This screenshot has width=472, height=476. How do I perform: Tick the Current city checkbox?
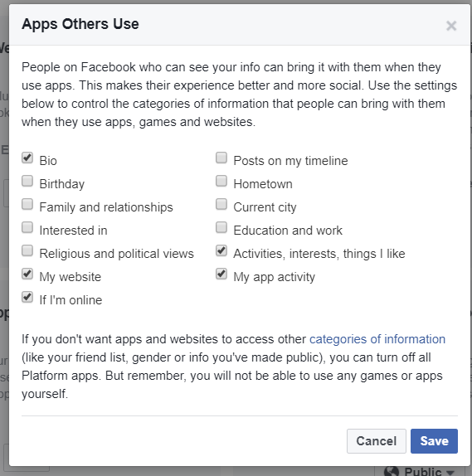[221, 204]
